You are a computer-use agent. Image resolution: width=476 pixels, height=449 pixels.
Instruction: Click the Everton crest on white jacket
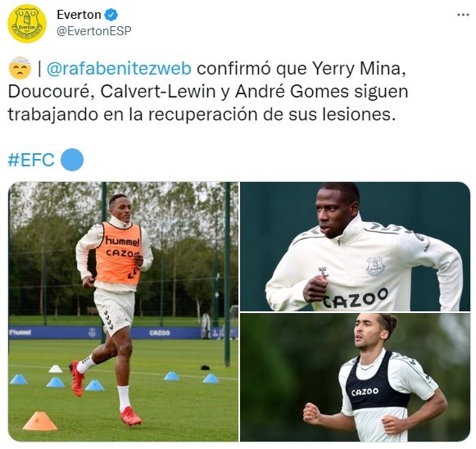click(x=375, y=266)
